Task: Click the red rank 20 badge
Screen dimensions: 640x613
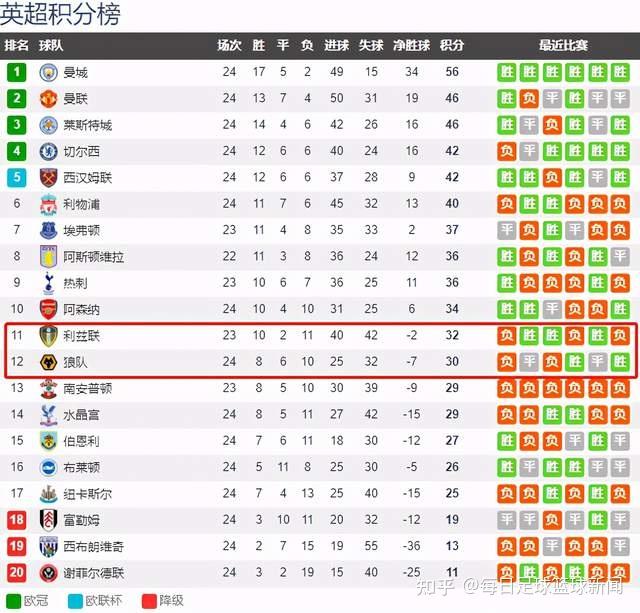Action: [x=17, y=573]
